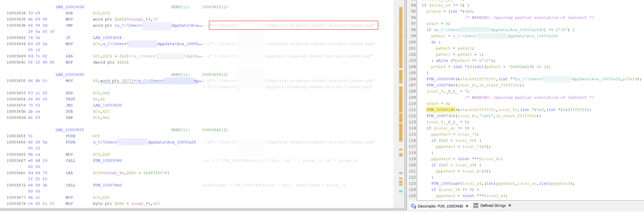
Task: Select operand ECX,ESI in the SUB row
Action: point(101,112)
